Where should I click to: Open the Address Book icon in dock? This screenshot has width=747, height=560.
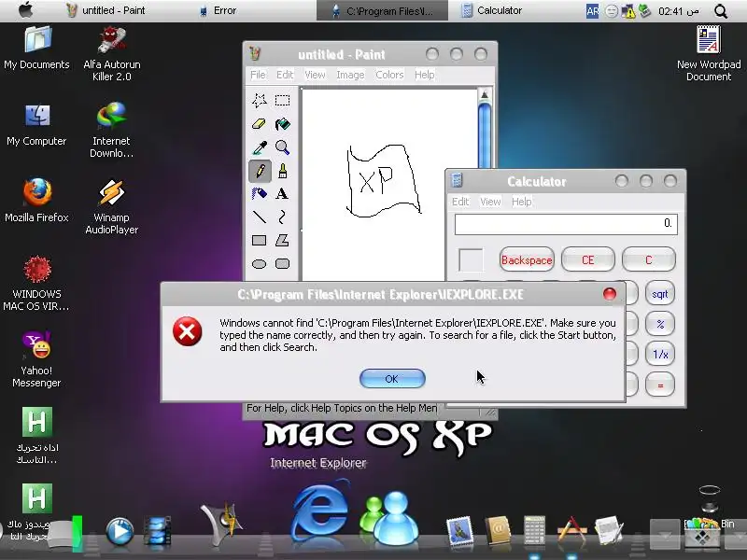pos(498,530)
